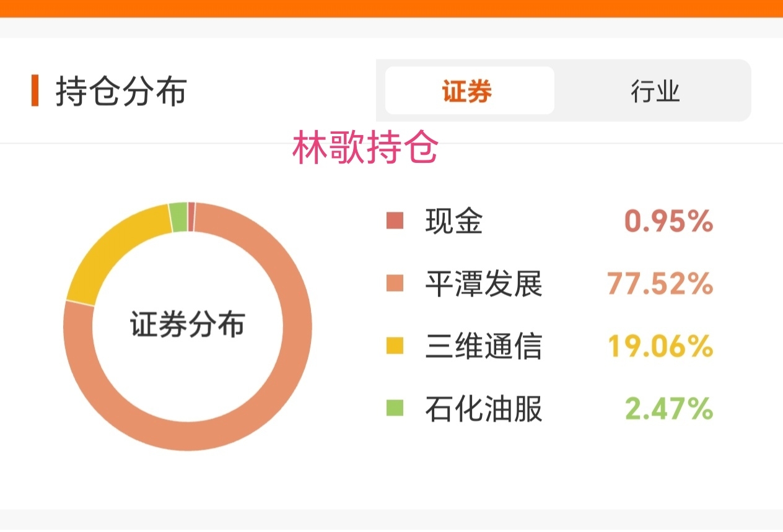Click the 证券分布 label inside the donut
This screenshot has height=532, width=783.
(187, 325)
